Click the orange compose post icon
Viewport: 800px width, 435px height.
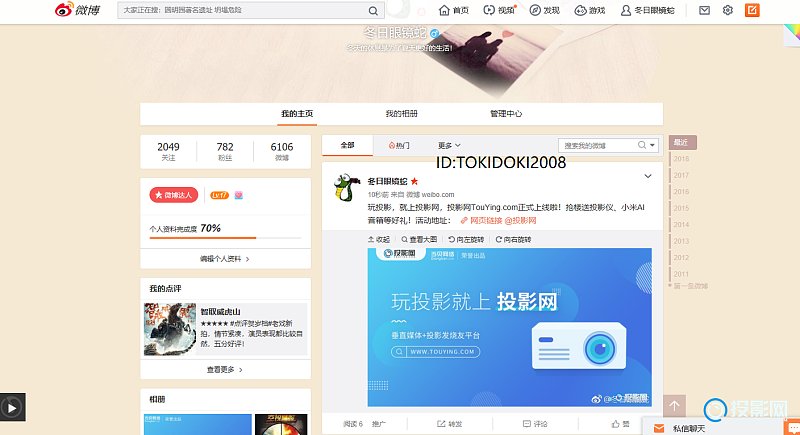pos(751,10)
